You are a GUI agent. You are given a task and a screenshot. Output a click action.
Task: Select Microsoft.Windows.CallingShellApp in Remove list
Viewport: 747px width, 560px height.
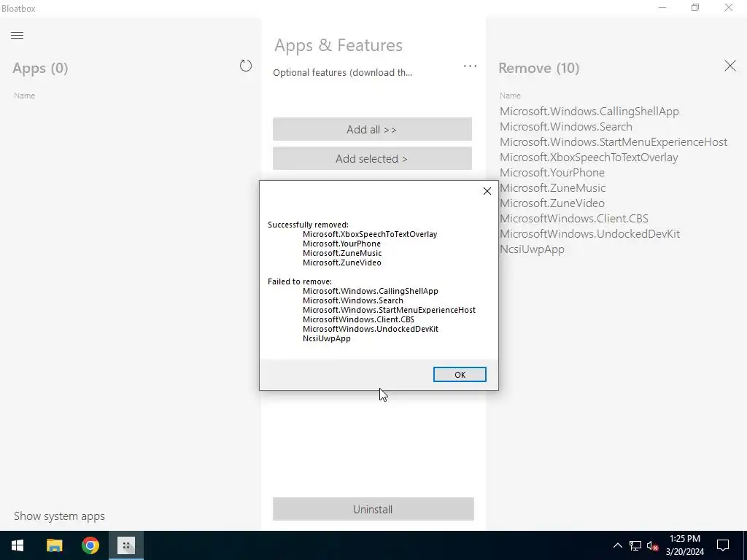[x=589, y=112]
